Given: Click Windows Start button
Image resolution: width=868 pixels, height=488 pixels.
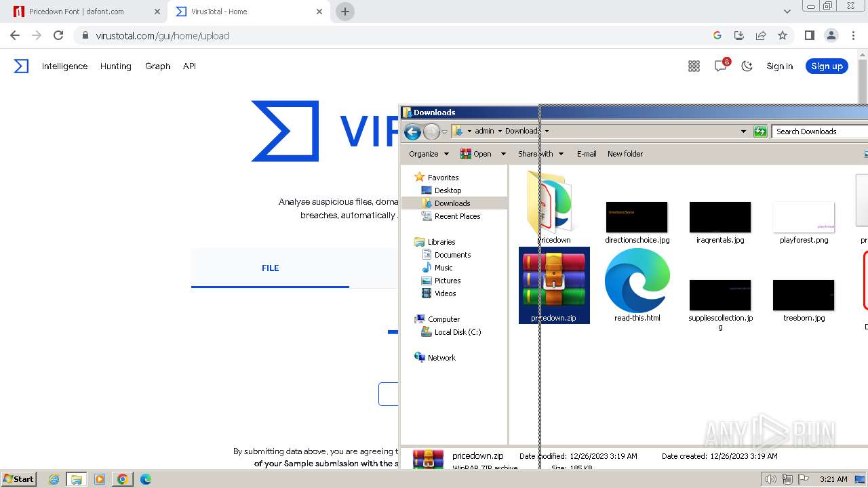Looking at the screenshot, I should tap(18, 479).
